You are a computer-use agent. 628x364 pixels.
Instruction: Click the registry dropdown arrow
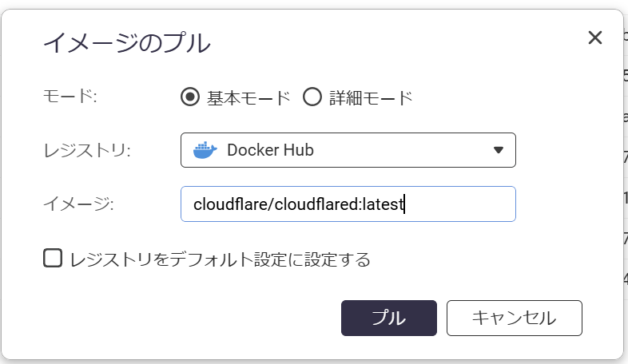pyautogui.click(x=499, y=149)
